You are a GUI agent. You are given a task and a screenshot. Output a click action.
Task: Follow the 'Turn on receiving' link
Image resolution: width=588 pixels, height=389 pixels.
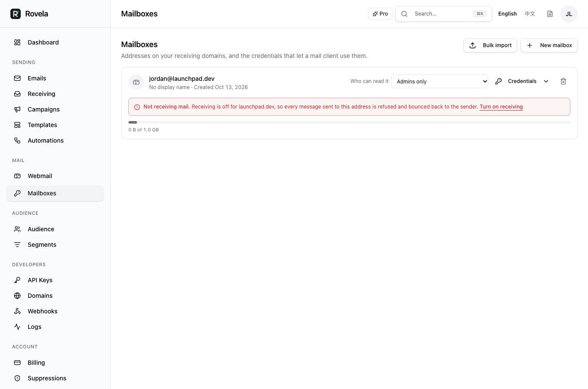coord(501,107)
